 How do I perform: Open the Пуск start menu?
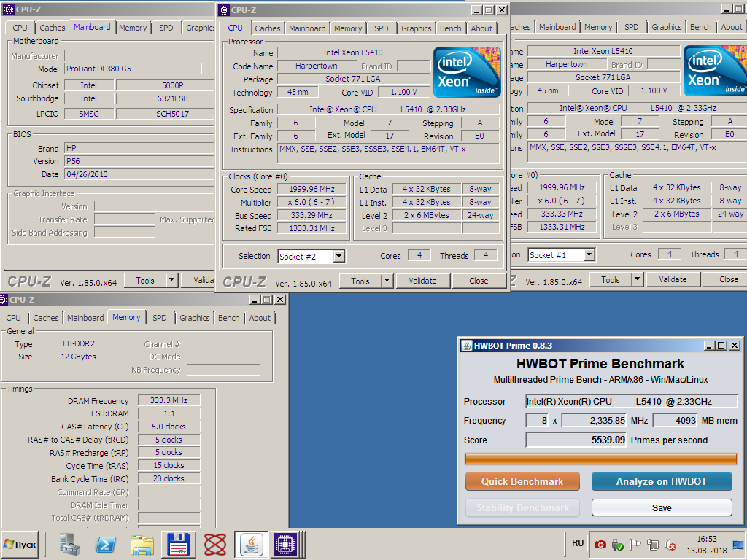pos(20,544)
